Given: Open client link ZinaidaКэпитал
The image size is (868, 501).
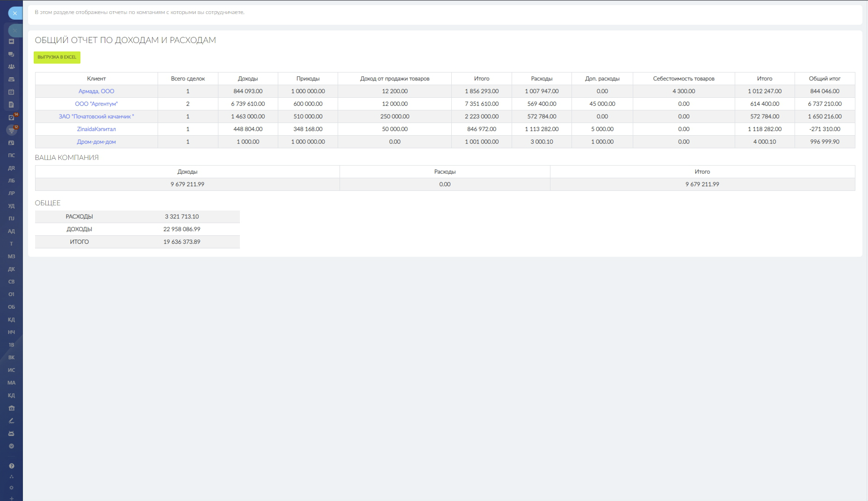Looking at the screenshot, I should [96, 129].
